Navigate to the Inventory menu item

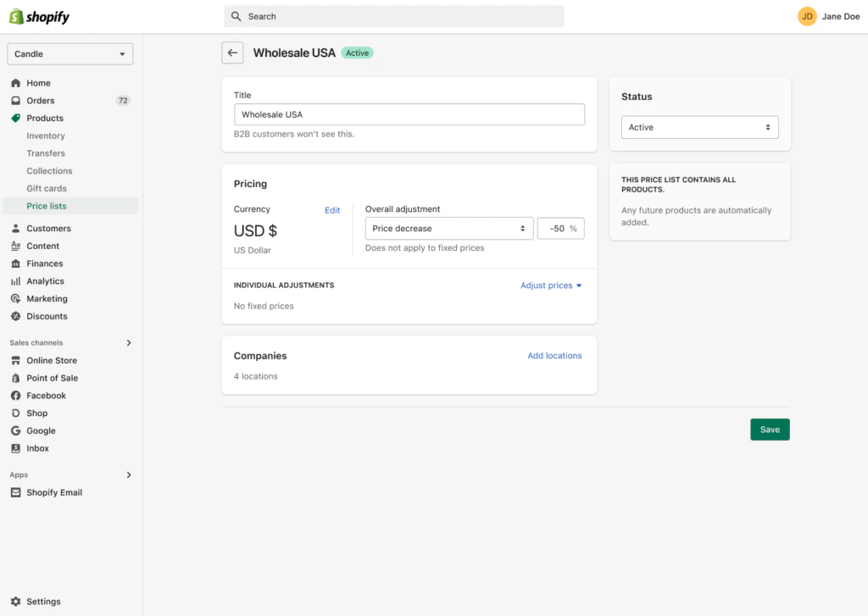46,136
